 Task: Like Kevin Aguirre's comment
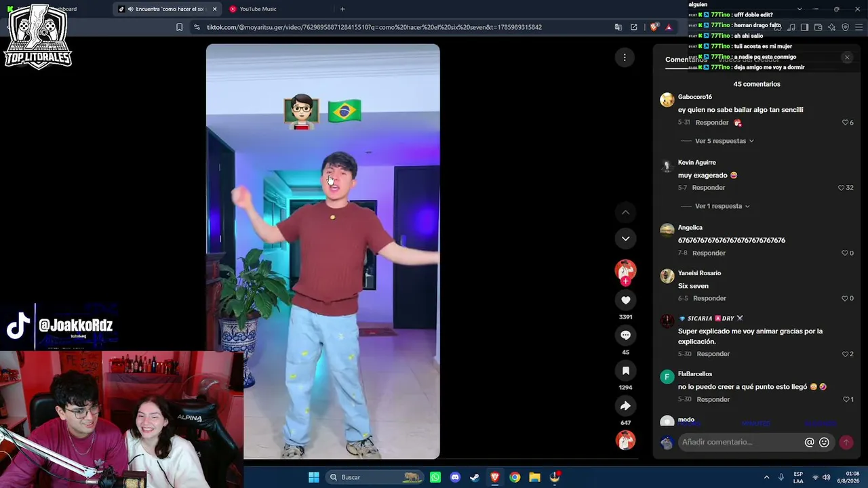point(845,188)
